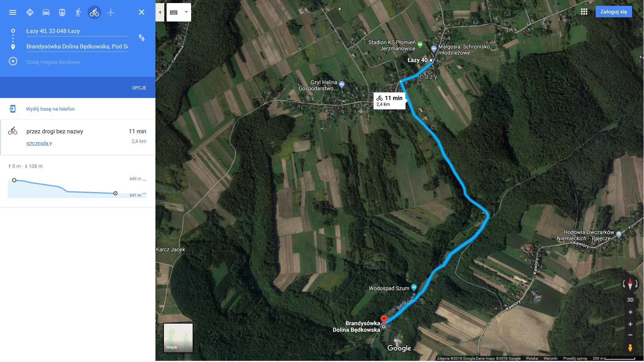Expand route SZCZEGÓŁY details
The height and width of the screenshot is (362, 644).
point(39,144)
